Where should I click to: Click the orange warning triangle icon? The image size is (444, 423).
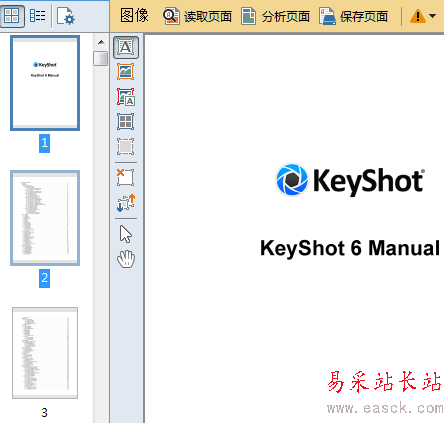pos(417,16)
